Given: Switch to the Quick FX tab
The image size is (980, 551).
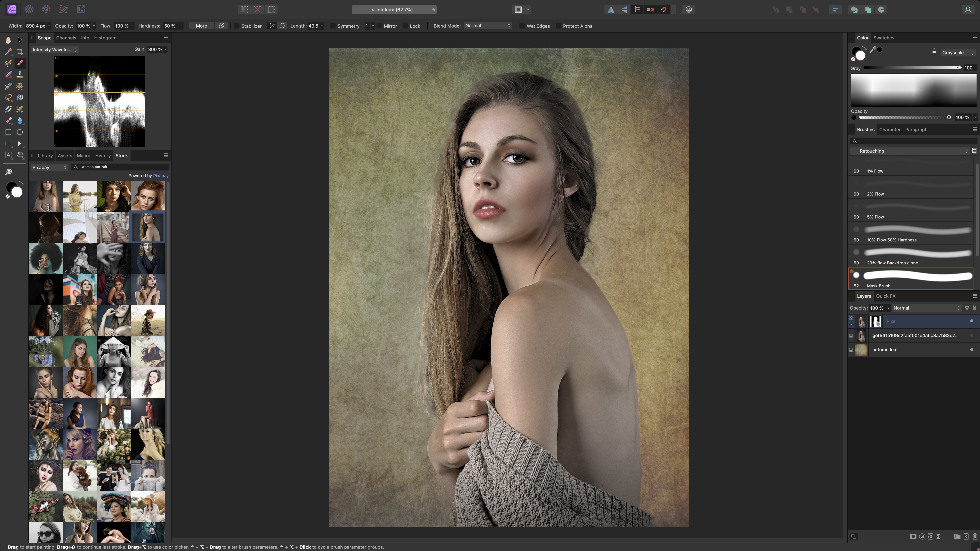Looking at the screenshot, I should click(x=885, y=296).
